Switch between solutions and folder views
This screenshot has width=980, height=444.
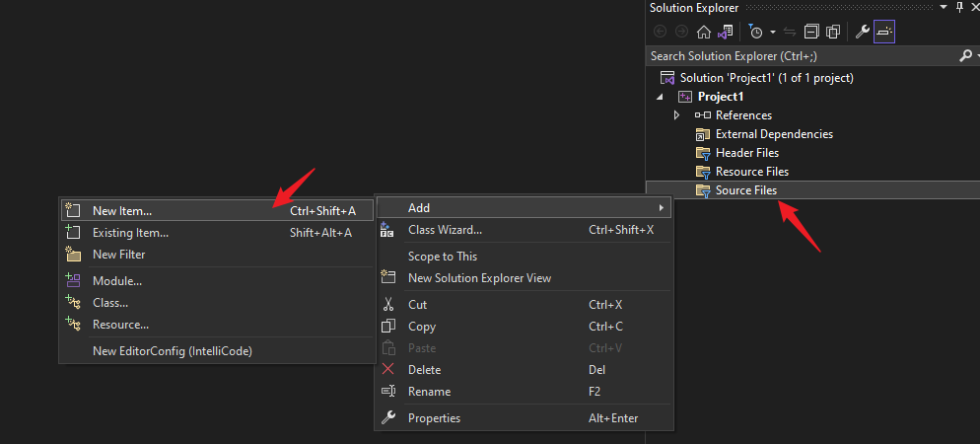tap(725, 32)
